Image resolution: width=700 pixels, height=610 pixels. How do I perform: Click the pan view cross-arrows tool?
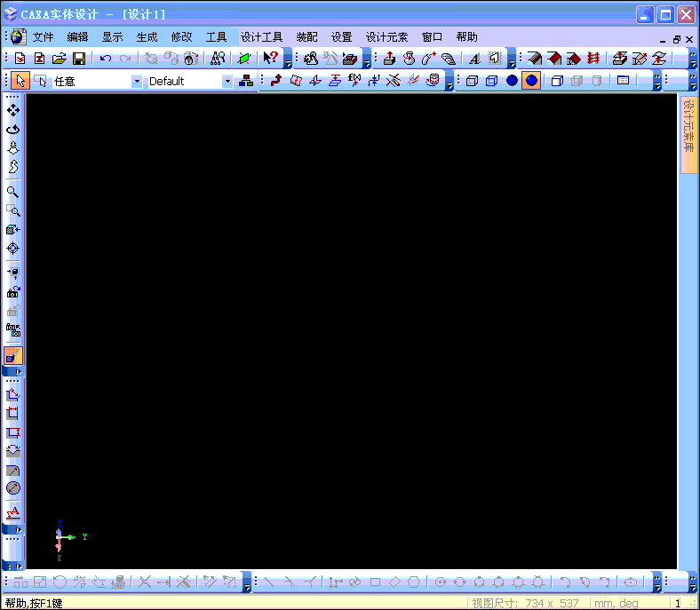pos(13,110)
